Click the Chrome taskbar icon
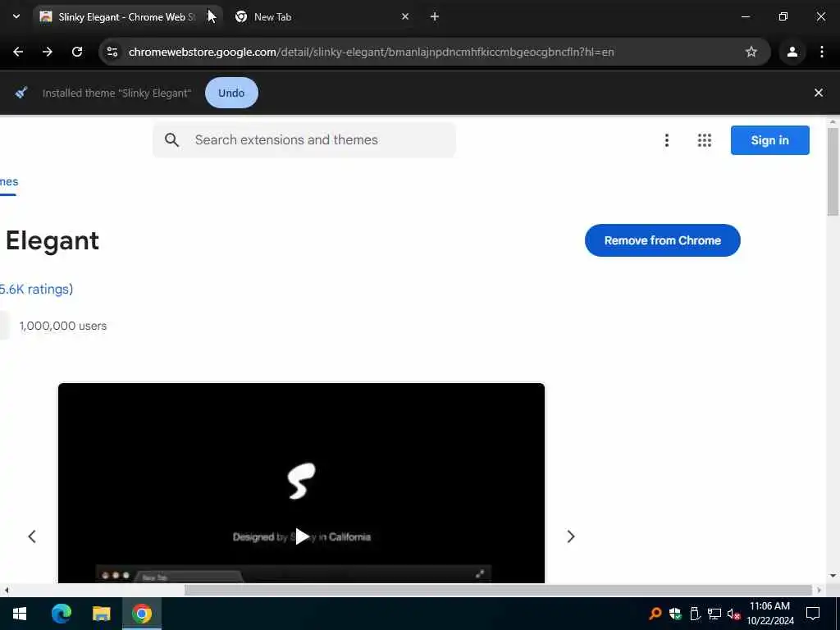Screen dimensions: 840x630 pyautogui.click(x=142, y=614)
